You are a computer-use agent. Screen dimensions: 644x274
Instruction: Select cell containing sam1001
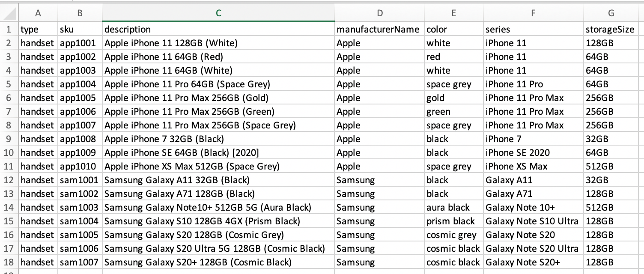click(80, 180)
